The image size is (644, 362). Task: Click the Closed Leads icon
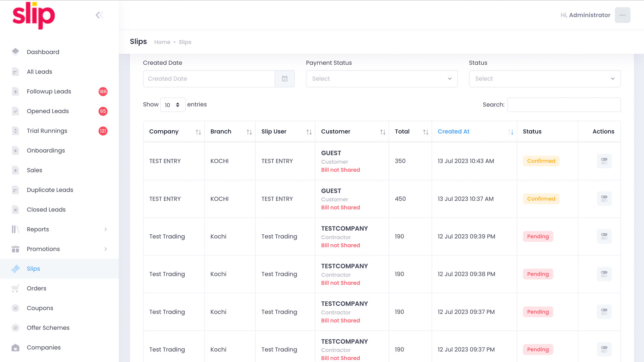pyautogui.click(x=15, y=210)
